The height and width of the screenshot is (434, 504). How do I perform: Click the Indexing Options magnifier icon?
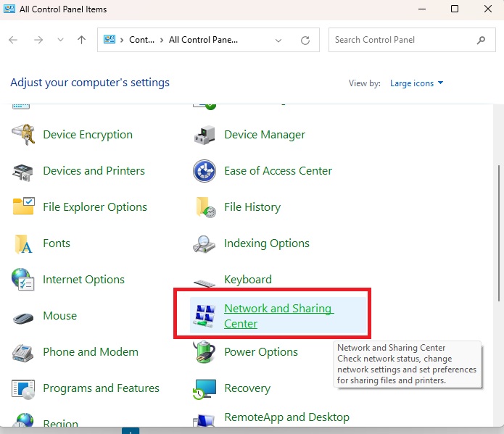coord(204,244)
